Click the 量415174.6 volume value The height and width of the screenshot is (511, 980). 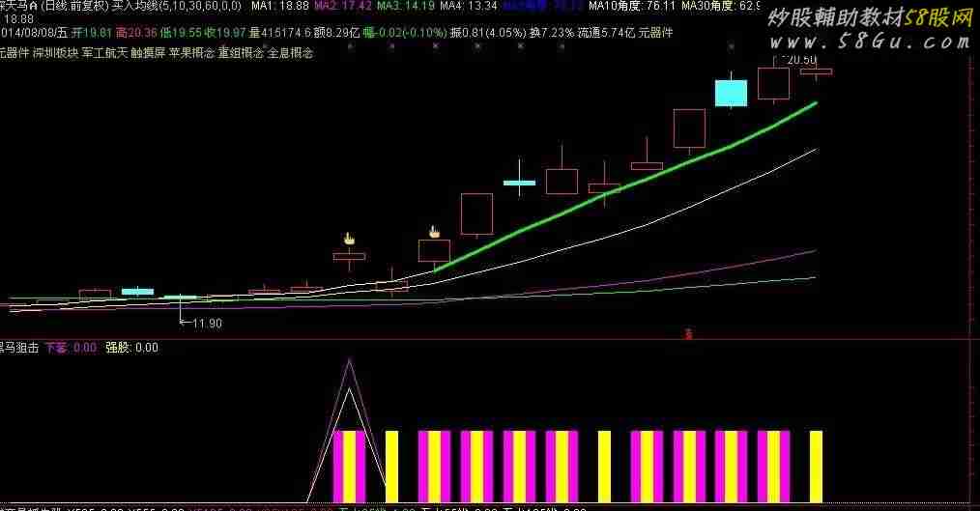[x=280, y=33]
